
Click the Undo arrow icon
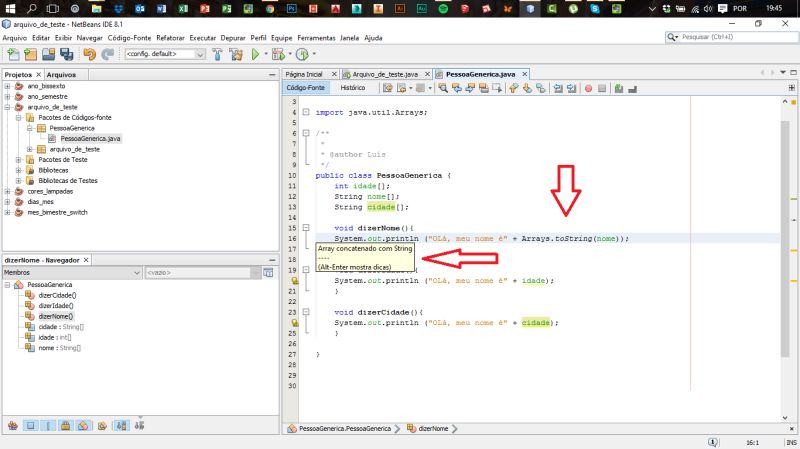click(x=90, y=54)
